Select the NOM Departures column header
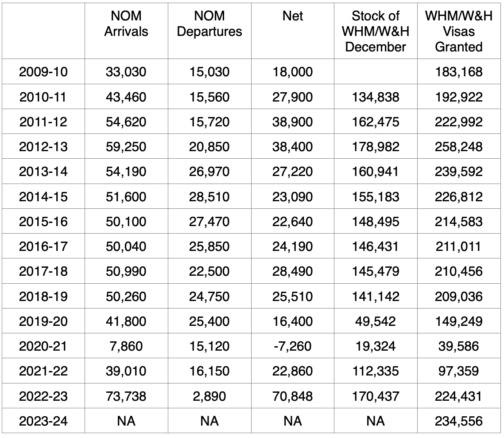504x438 pixels. [x=209, y=24]
